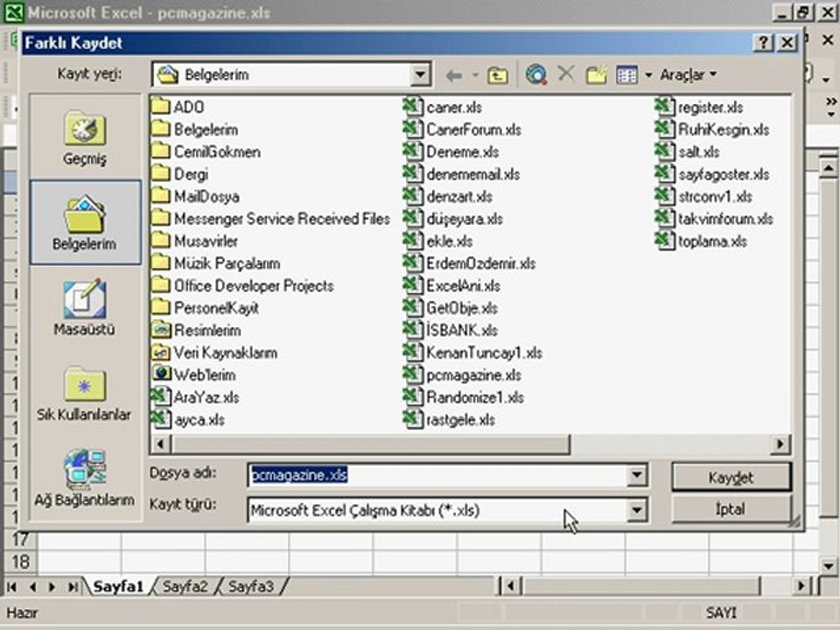Select the PersonelKayit folder
The height and width of the screenshot is (630, 840).
click(x=205, y=308)
